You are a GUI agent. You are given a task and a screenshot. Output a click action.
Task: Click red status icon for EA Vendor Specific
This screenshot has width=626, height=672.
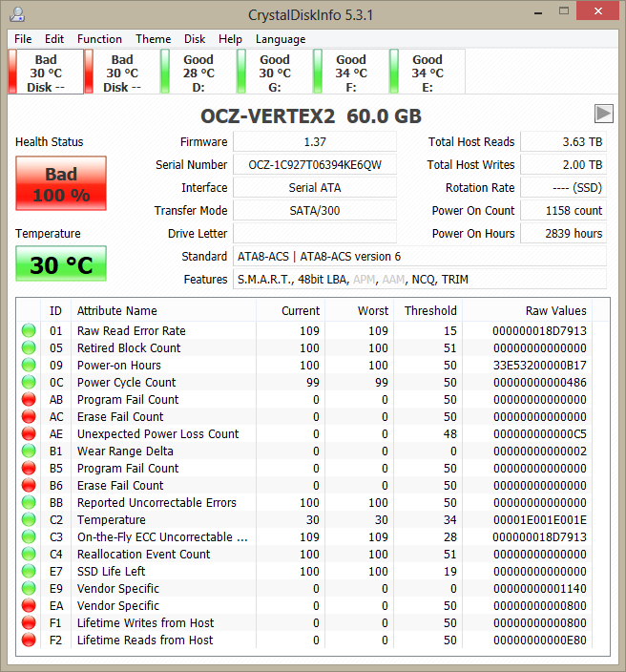(x=29, y=605)
